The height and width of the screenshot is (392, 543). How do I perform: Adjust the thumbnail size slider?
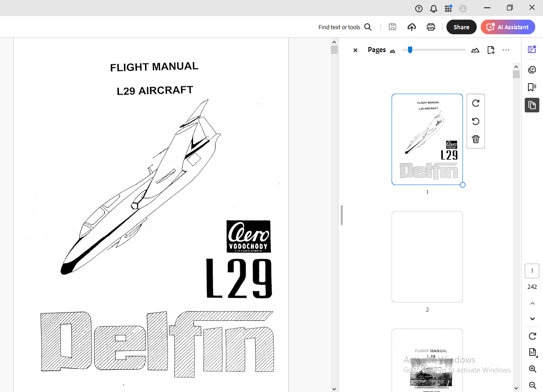pos(410,50)
